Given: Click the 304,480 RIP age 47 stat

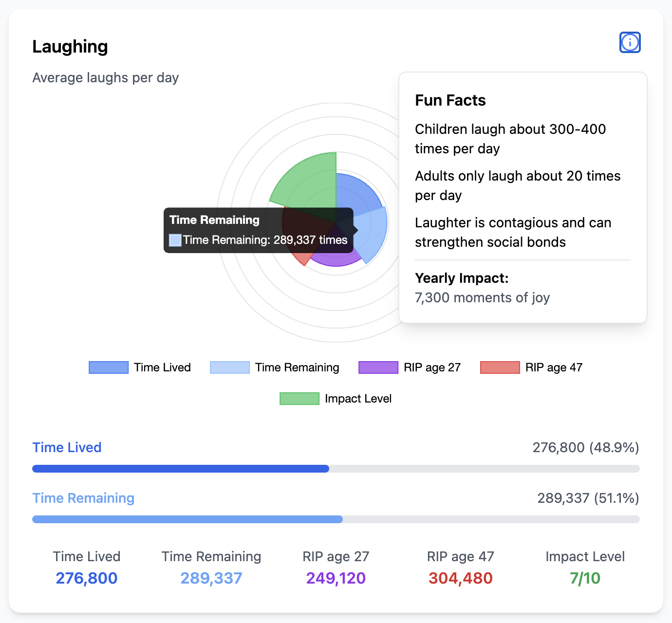Looking at the screenshot, I should tap(460, 578).
